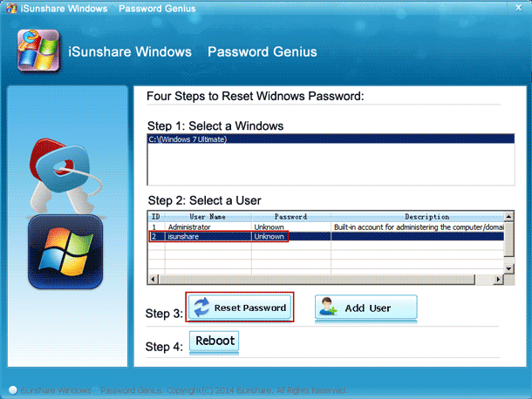Click the user avatar icon on Add User

328,307
